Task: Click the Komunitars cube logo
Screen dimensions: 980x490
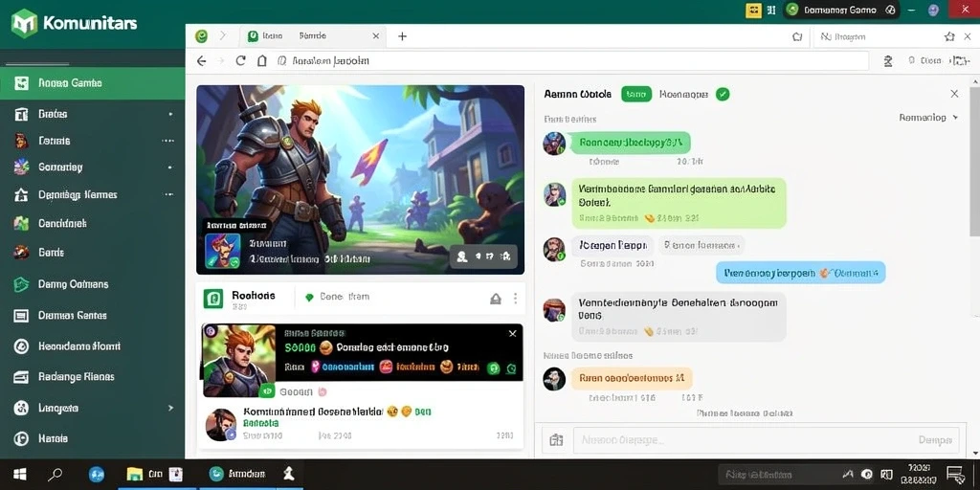Action: (x=24, y=24)
